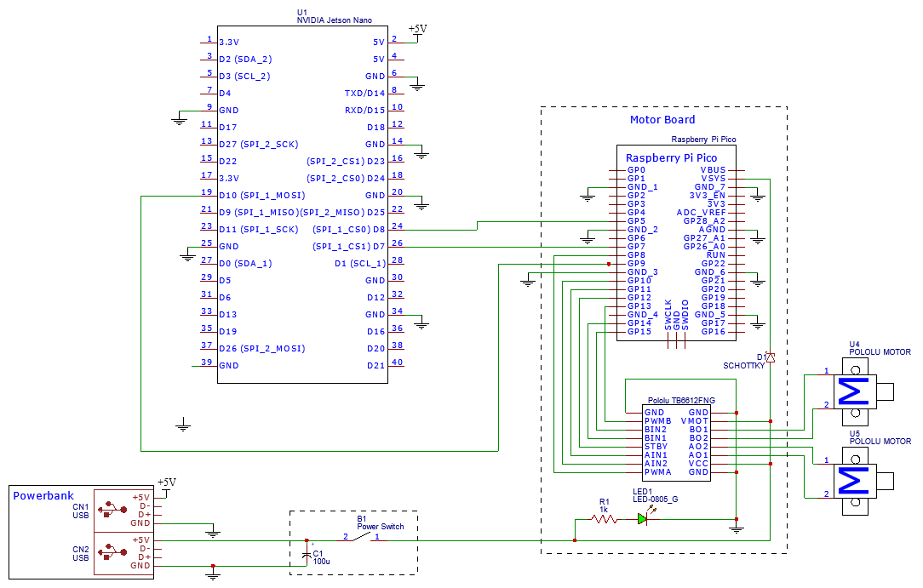This screenshot has height=588, width=923.
Task: Click pin label "(SPI_1_CS1) D7"
Action: tap(348, 247)
